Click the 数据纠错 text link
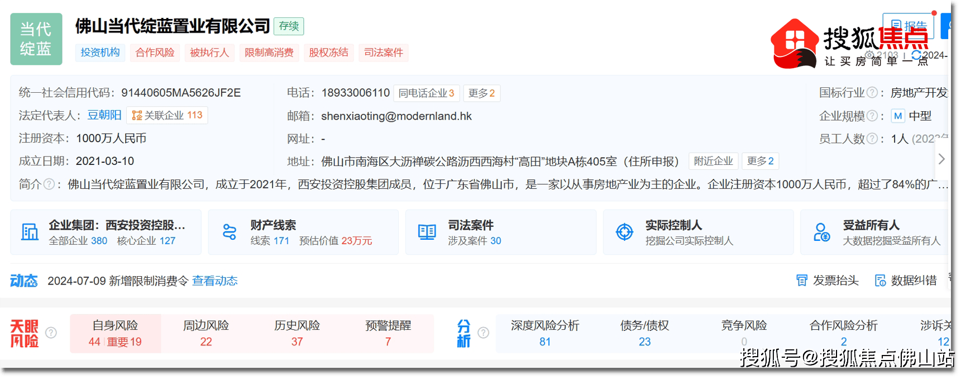 tap(914, 281)
